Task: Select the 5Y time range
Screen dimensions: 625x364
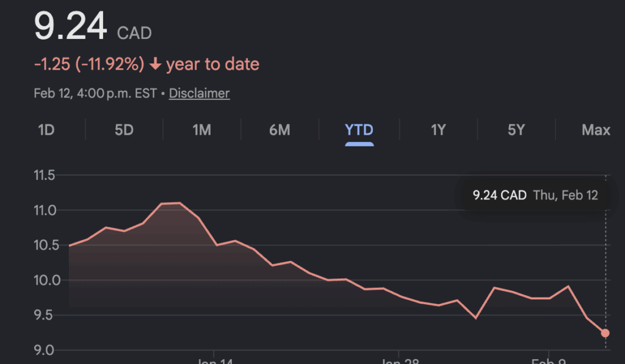Action: tap(516, 130)
